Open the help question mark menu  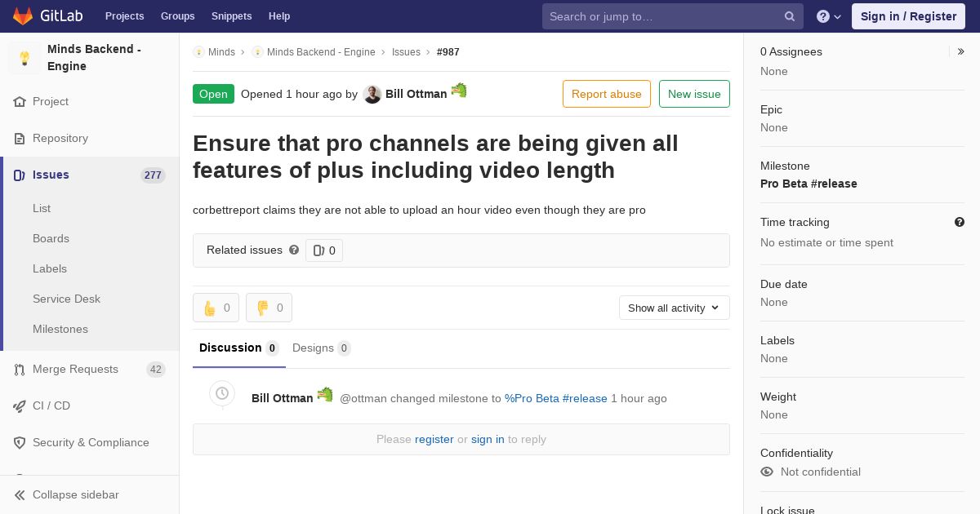[829, 16]
